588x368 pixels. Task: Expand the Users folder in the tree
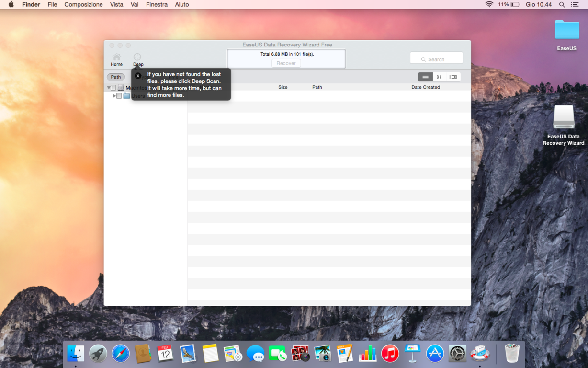(x=114, y=96)
